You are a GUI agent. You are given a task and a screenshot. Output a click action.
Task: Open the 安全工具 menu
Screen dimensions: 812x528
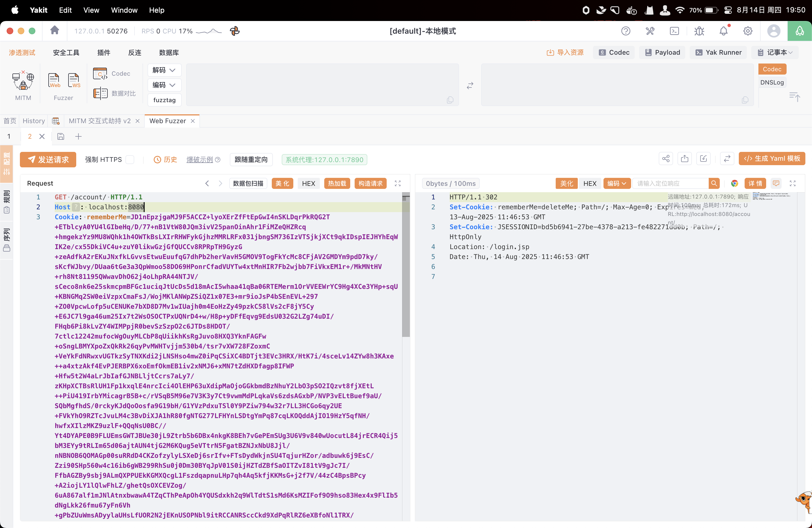[x=66, y=52]
